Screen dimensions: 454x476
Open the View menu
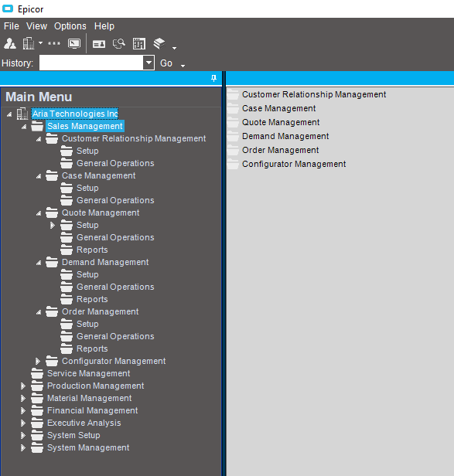(36, 26)
